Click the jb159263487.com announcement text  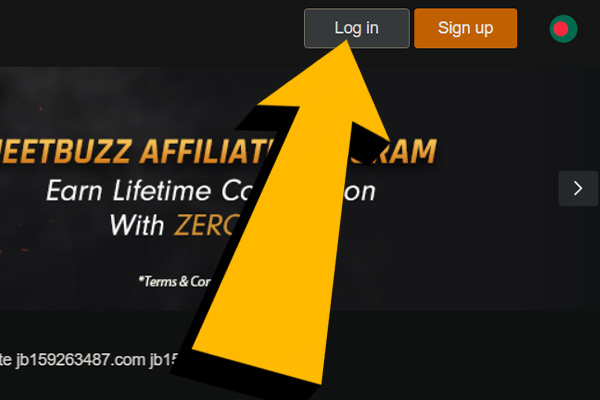(80, 360)
